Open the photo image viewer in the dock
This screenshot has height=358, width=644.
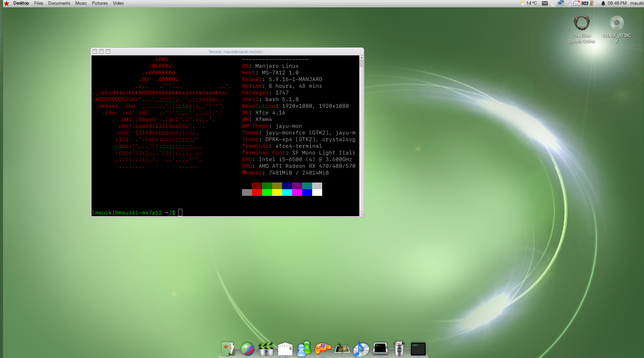[342, 349]
